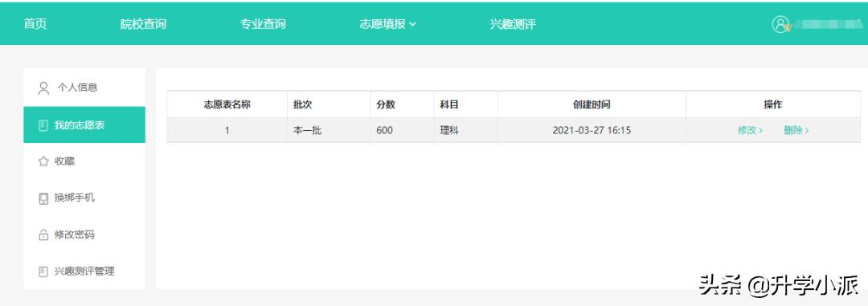Click the star icon beside 收藏
Image resolution: width=868 pixels, height=306 pixels.
(x=43, y=161)
